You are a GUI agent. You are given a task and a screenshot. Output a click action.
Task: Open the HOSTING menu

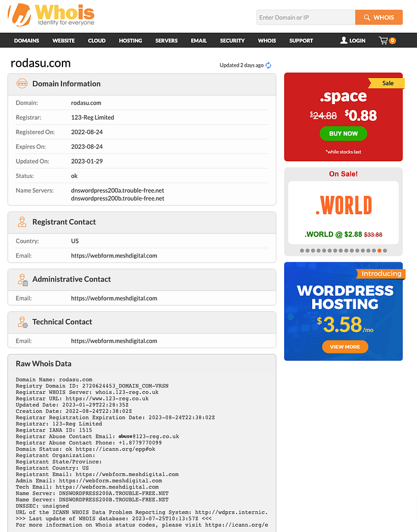tap(130, 40)
